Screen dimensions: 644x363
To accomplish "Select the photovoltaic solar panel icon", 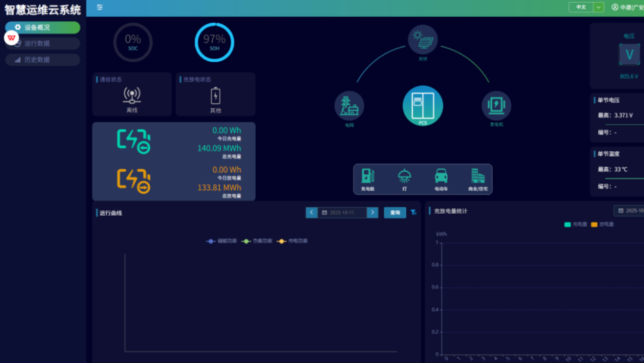I will click(423, 39).
